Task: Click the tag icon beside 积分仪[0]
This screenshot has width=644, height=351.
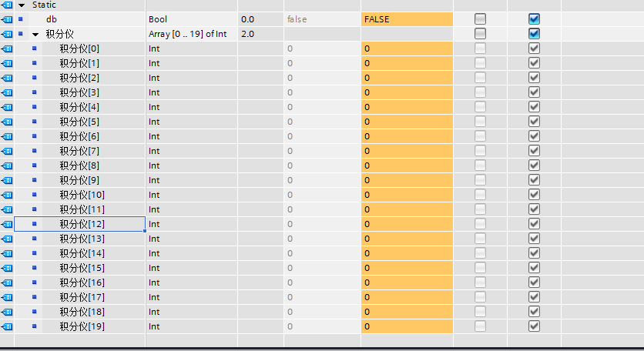Action: coord(7,48)
